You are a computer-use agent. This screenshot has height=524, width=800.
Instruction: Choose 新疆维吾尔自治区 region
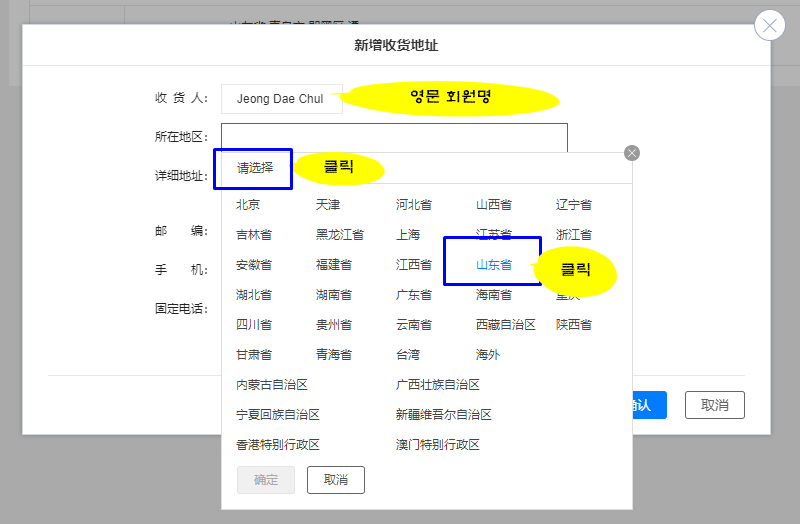pos(443,415)
